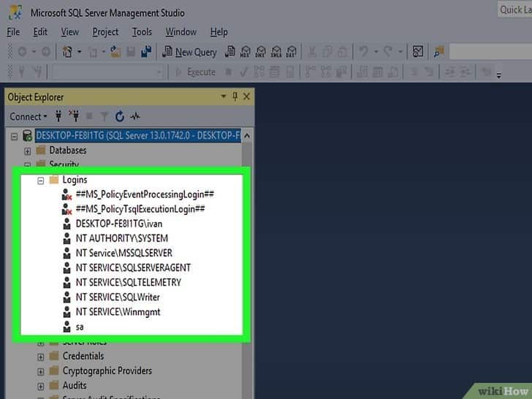Click the toolbar search combo box
Viewport: 532px width, 399px height.
coord(490,52)
